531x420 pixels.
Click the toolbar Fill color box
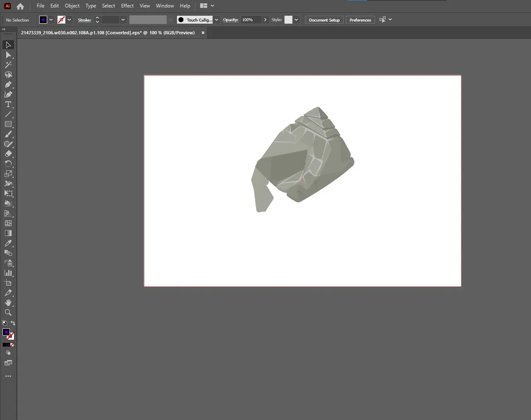point(6,332)
